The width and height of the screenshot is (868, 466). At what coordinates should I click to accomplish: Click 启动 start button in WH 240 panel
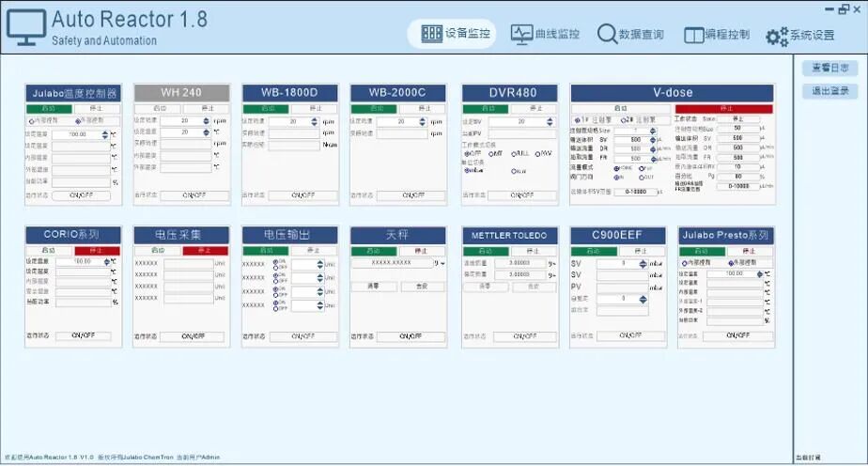point(159,108)
